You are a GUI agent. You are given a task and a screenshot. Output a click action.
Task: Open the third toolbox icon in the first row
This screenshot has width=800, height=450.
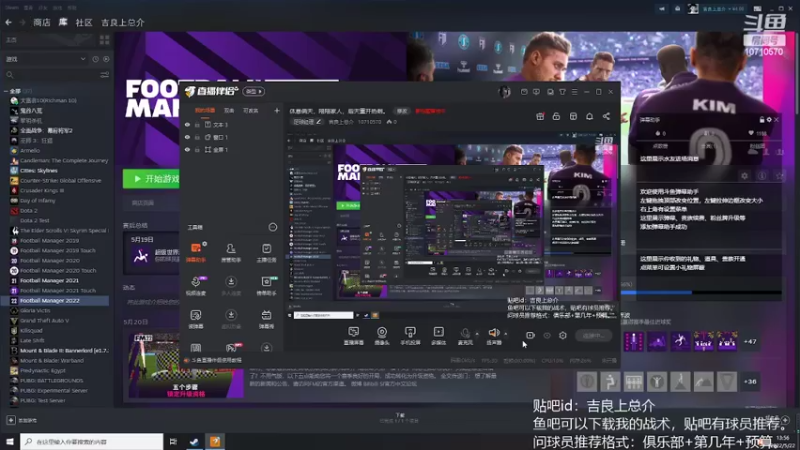266,252
